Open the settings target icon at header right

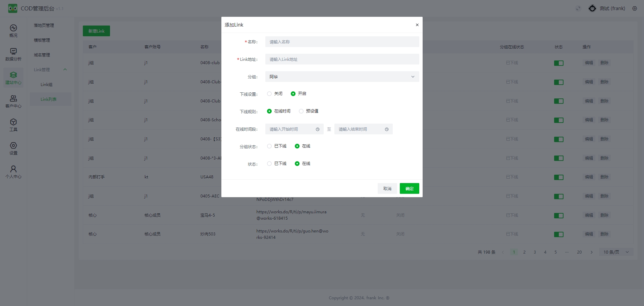635,8
